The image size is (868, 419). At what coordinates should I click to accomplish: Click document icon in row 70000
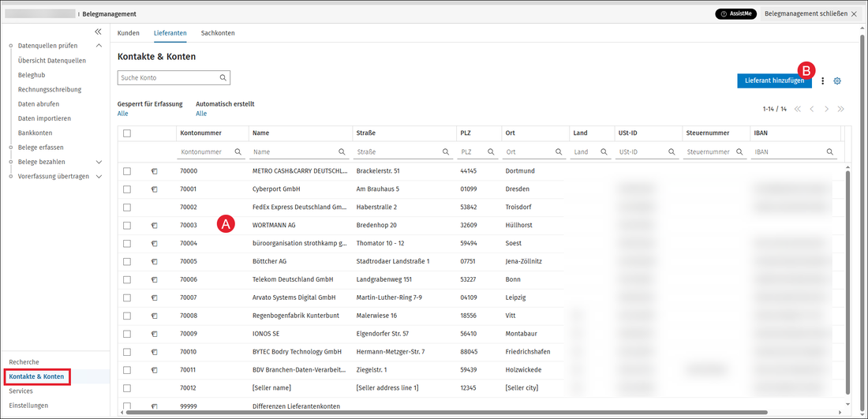pyautogui.click(x=155, y=171)
